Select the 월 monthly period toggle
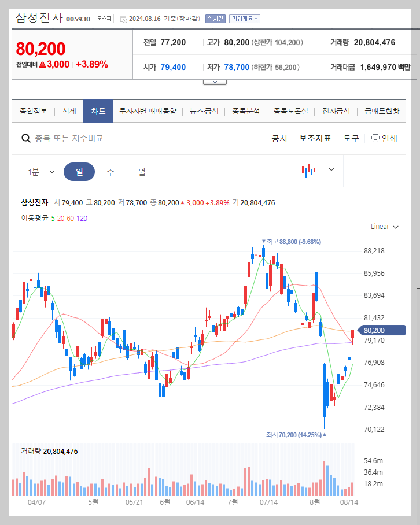Screen dimensions: 420x525 point(142,172)
